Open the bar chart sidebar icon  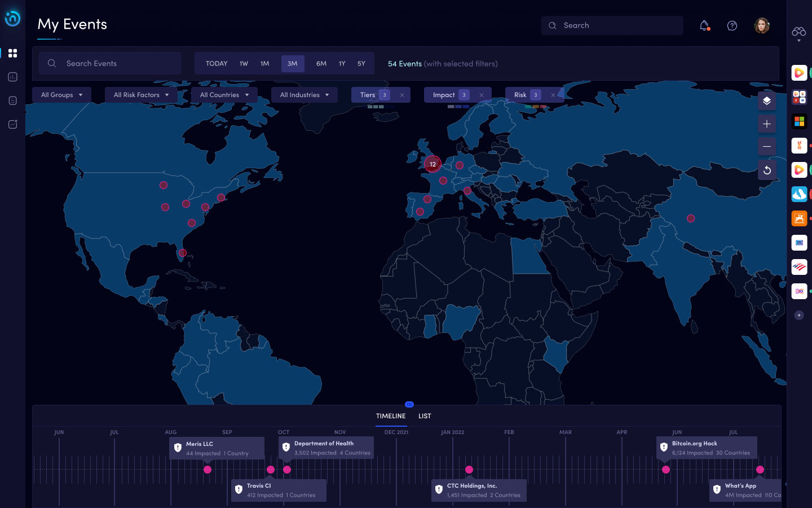(x=12, y=77)
